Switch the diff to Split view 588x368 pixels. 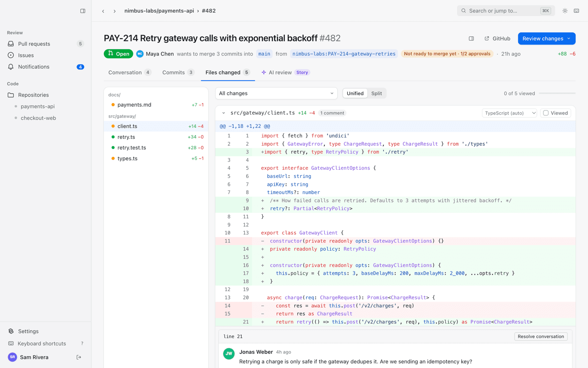376,93
